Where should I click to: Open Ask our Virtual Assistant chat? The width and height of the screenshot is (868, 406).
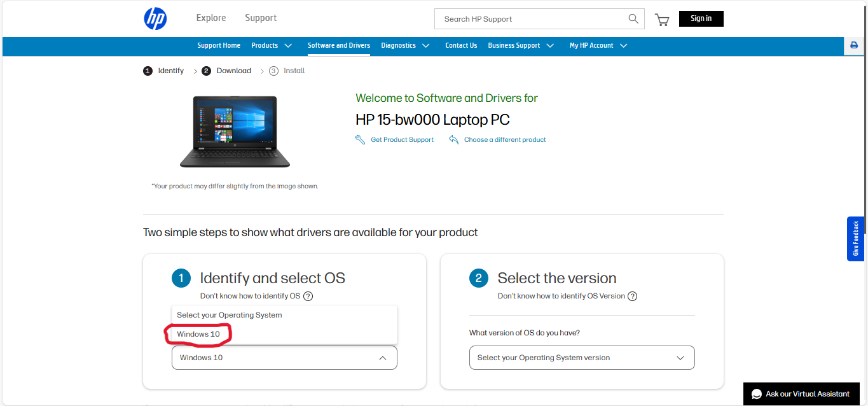[x=801, y=394]
